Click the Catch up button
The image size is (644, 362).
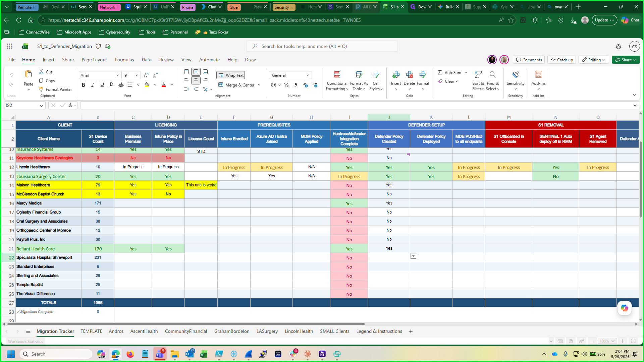561,60
